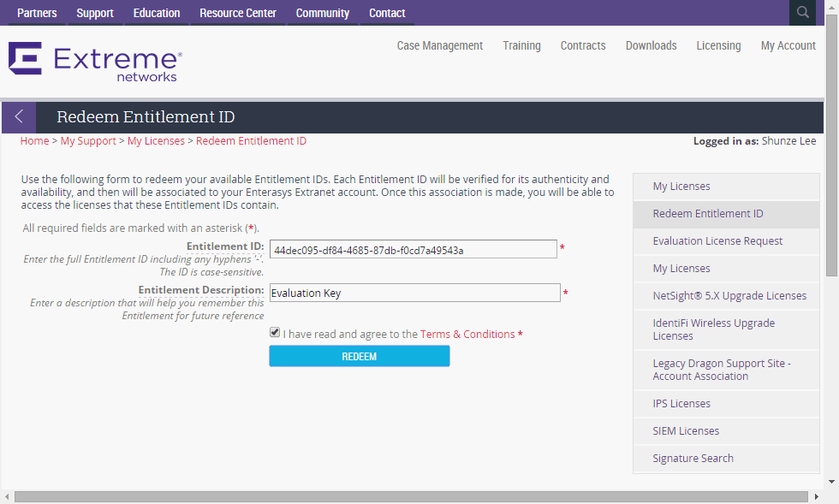
Task: Open the Support top menu
Action: (95, 13)
